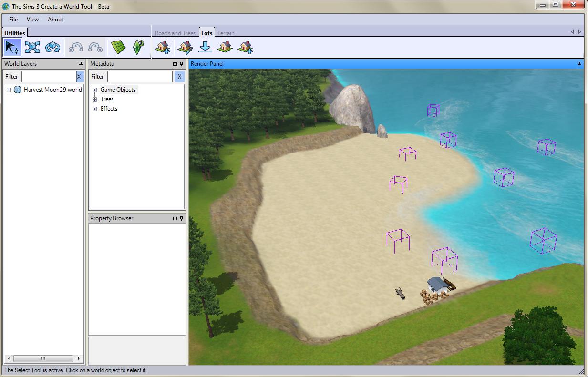
Task: Click the World Layers filter field
Action: click(x=49, y=76)
